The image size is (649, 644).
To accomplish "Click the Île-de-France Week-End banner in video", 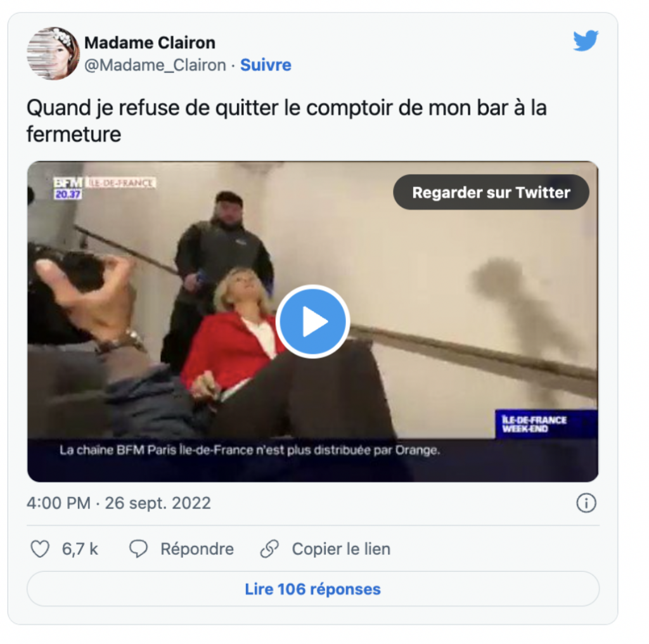I will click(546, 424).
